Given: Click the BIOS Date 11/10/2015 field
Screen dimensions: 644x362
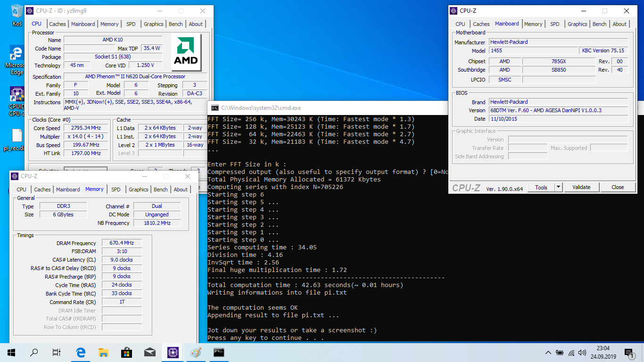Looking at the screenshot, I should (x=558, y=119).
